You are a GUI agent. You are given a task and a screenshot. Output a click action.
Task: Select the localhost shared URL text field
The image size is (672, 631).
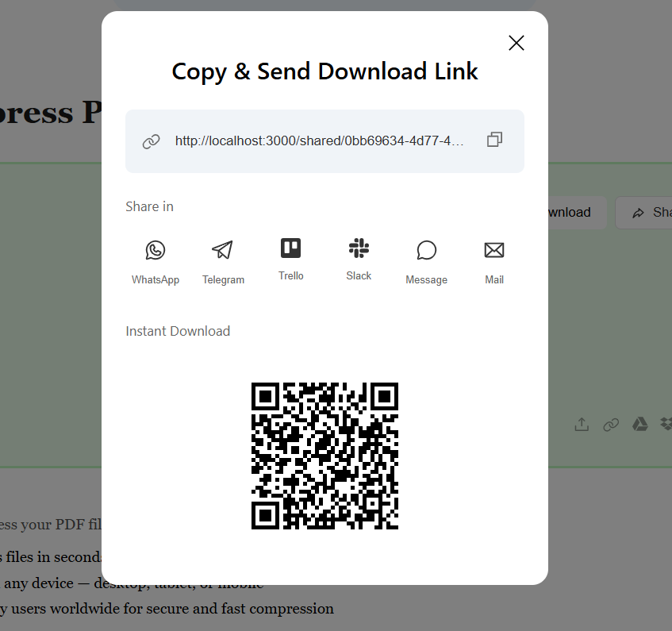[x=319, y=140]
